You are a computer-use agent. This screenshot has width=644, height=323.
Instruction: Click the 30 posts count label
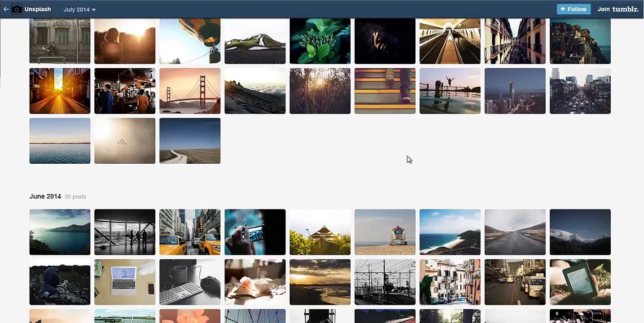pos(75,196)
